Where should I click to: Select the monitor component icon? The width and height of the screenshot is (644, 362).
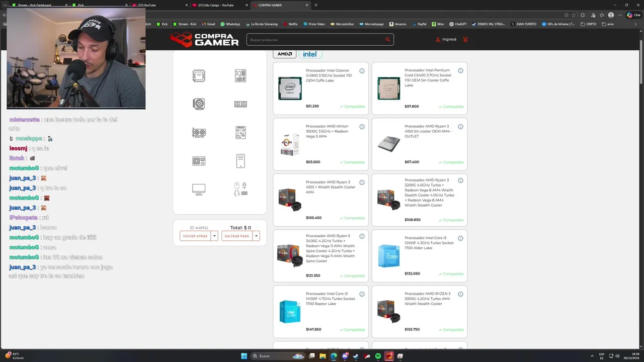click(x=199, y=190)
